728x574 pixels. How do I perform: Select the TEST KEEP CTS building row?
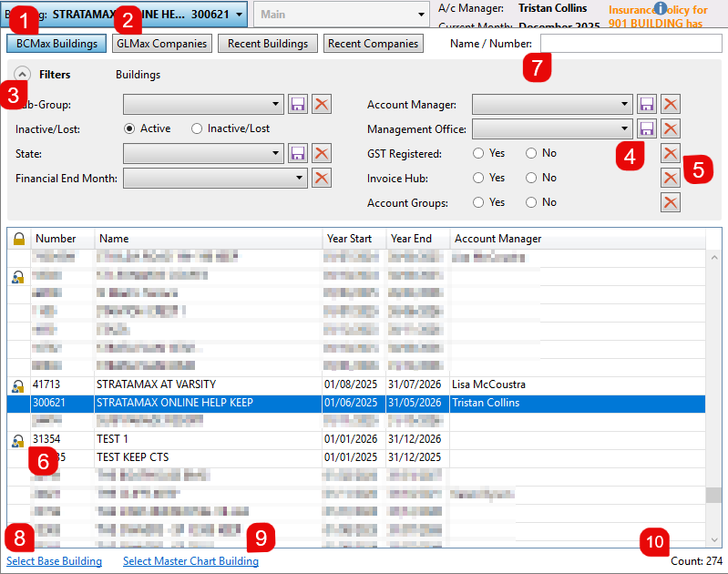(x=356, y=458)
